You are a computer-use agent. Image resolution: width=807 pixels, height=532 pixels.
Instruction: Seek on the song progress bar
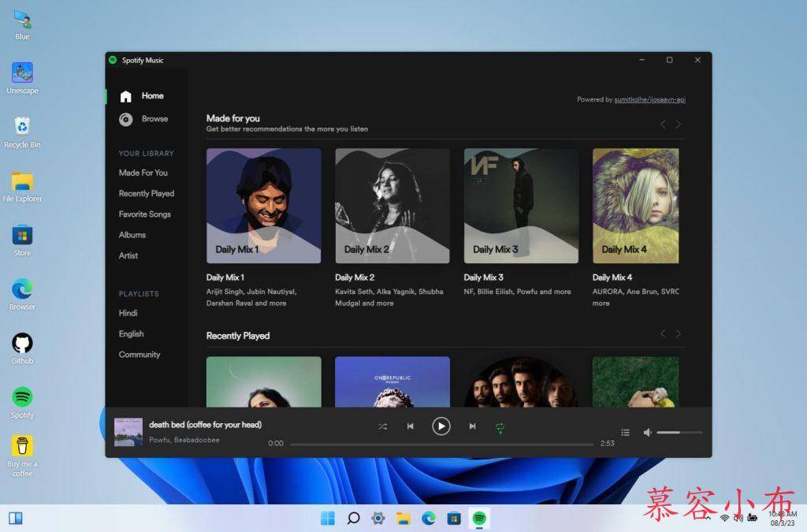441,444
